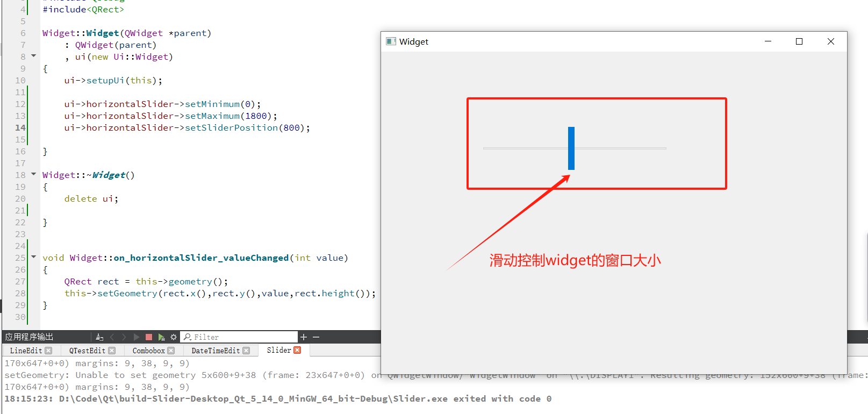This screenshot has height=414, width=868.
Task: Click the Widget window app icon
Action: pos(391,41)
